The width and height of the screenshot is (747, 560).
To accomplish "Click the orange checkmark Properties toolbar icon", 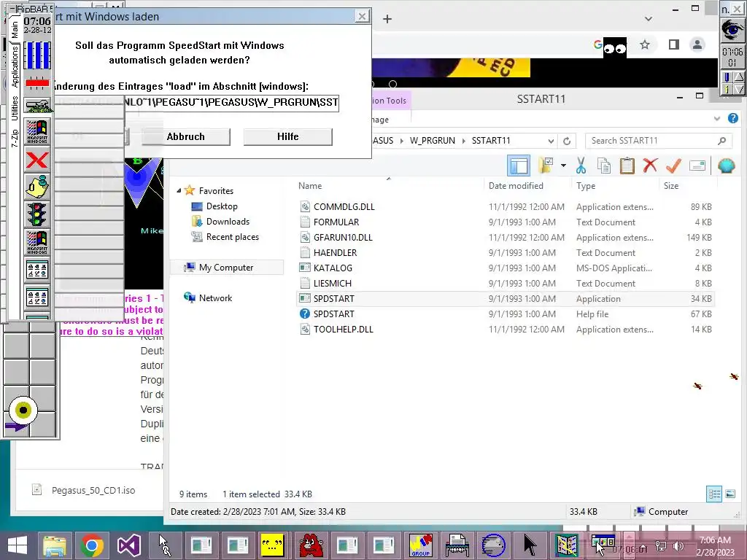I will (673, 166).
